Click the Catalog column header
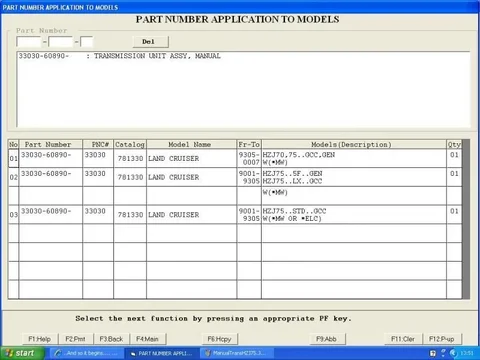Image resolution: width=480 pixels, height=360 pixels. (x=130, y=144)
